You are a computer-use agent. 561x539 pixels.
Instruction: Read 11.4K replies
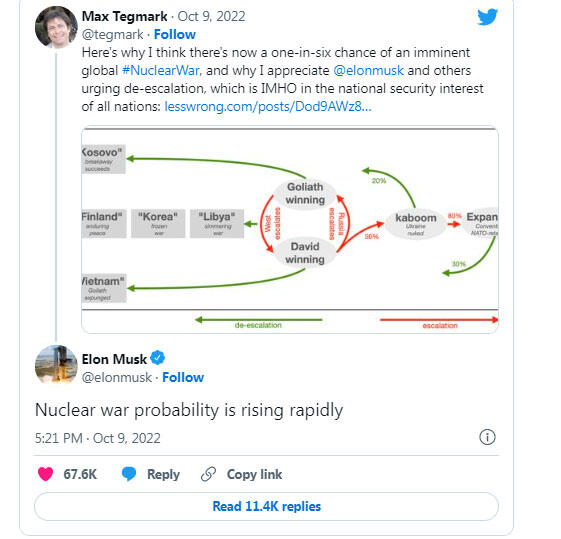(267, 506)
